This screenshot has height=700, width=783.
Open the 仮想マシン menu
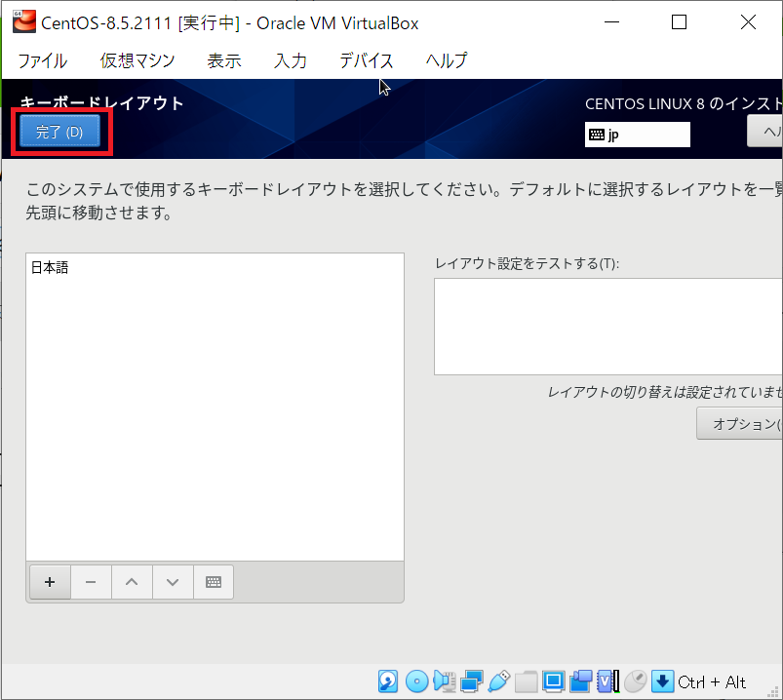pos(137,60)
